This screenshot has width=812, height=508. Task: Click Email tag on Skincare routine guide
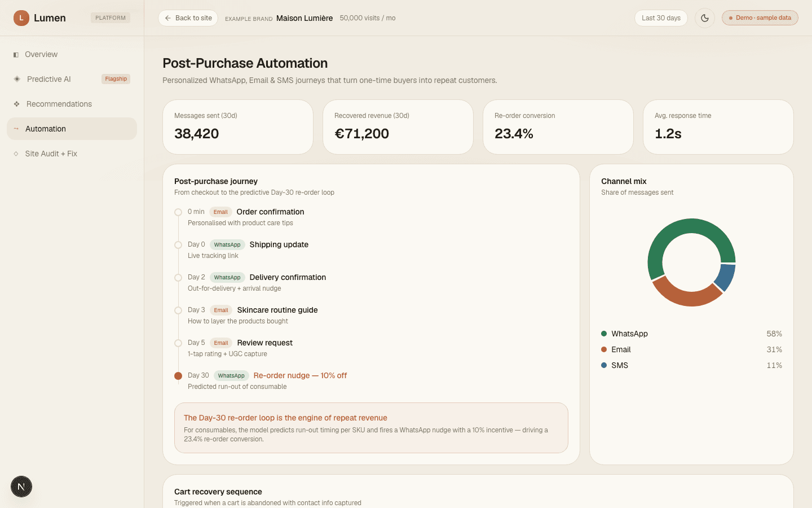(x=221, y=310)
